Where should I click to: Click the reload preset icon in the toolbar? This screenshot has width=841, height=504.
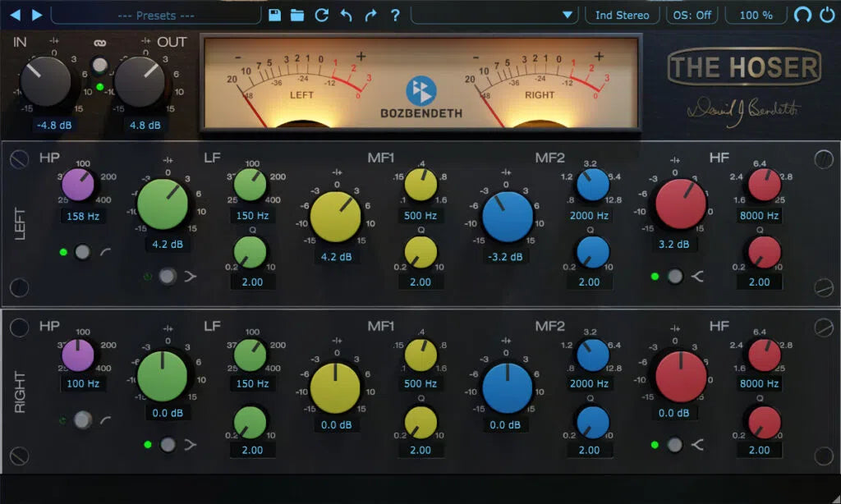pyautogui.click(x=322, y=15)
